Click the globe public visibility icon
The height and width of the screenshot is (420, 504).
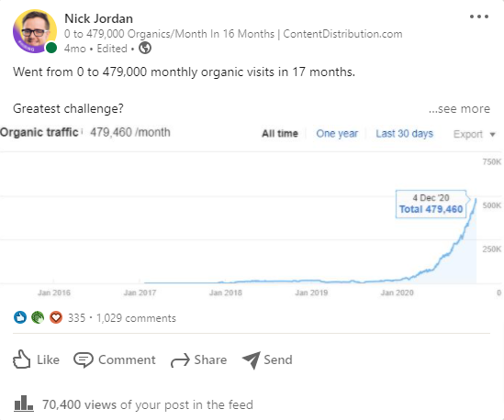[x=145, y=49]
